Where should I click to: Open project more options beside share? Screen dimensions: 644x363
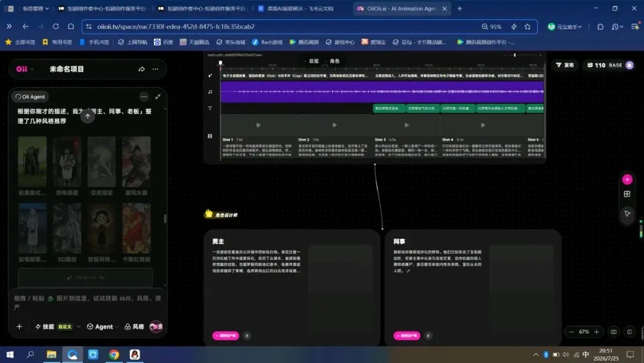[x=155, y=69]
